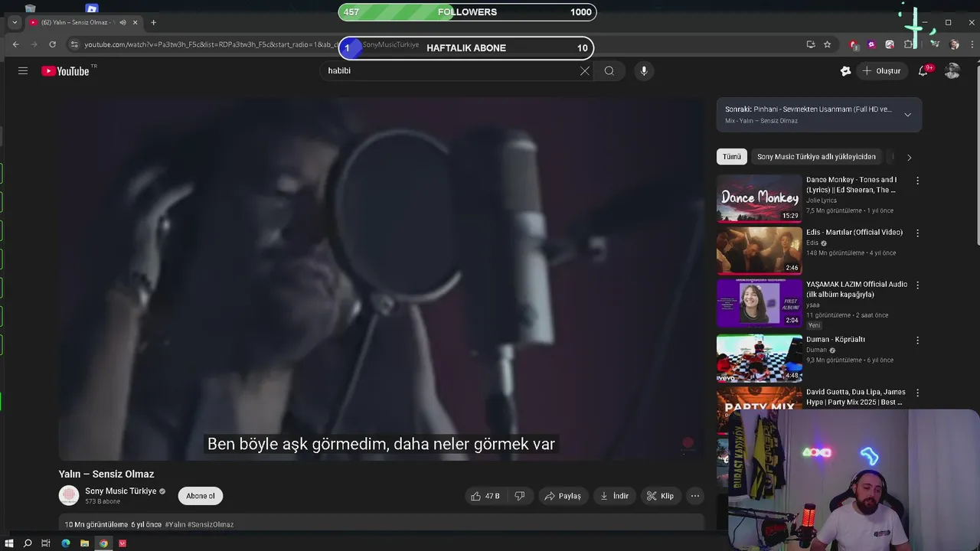Open Chrome profile avatar

point(954,44)
